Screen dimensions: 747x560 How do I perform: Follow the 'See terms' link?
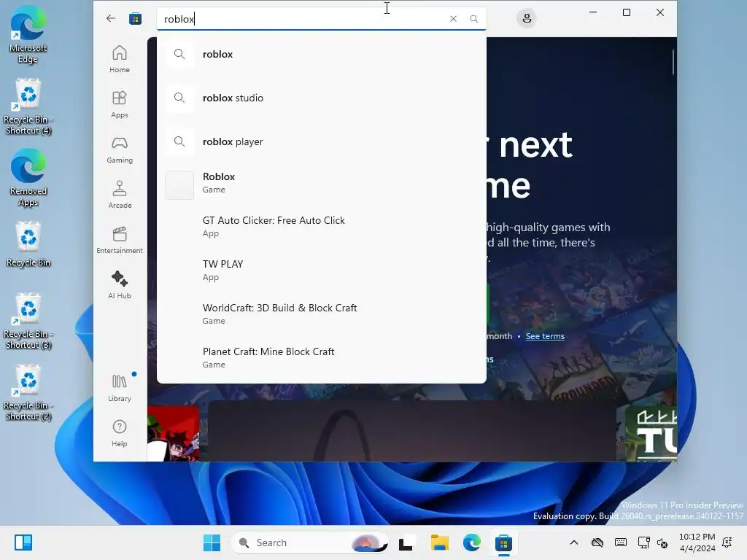pos(545,336)
